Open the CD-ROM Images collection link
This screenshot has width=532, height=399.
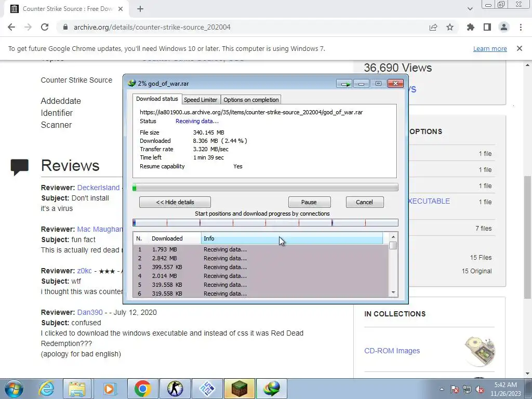[392, 351]
